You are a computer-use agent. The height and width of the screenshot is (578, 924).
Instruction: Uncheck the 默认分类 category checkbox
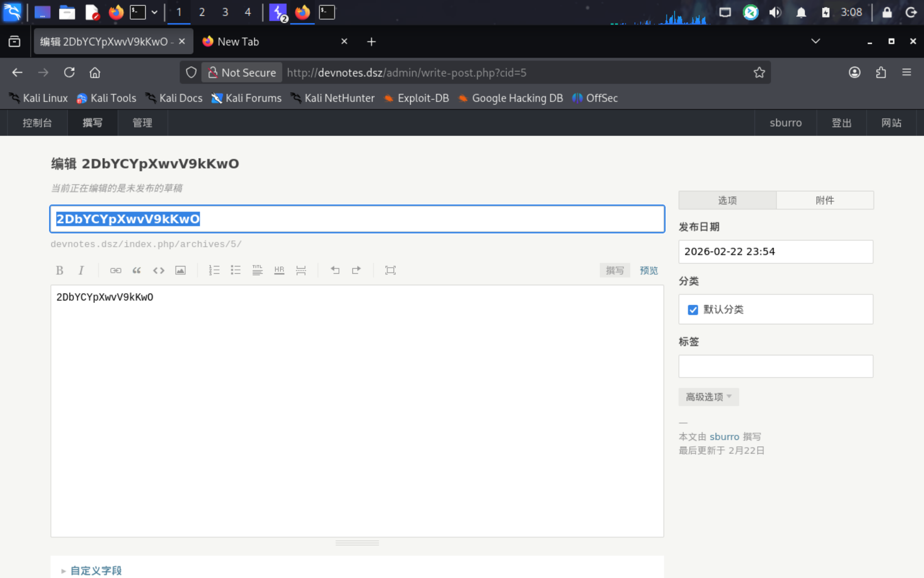693,310
